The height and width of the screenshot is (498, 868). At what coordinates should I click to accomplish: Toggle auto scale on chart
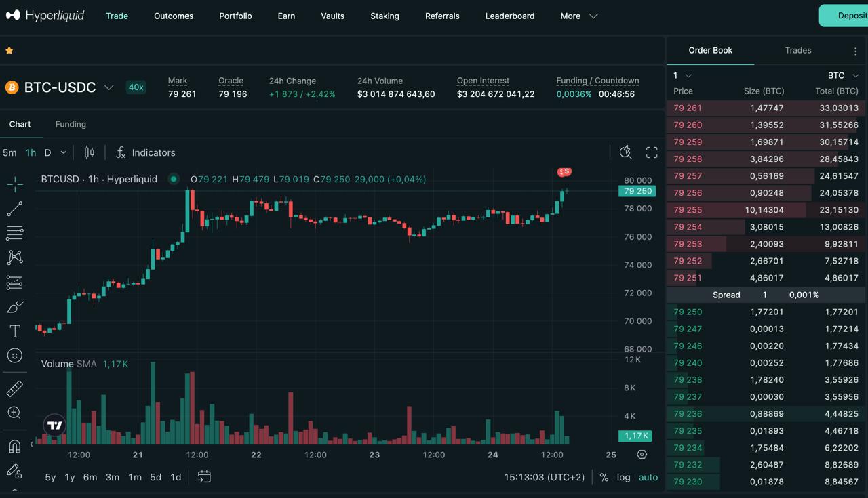click(648, 477)
